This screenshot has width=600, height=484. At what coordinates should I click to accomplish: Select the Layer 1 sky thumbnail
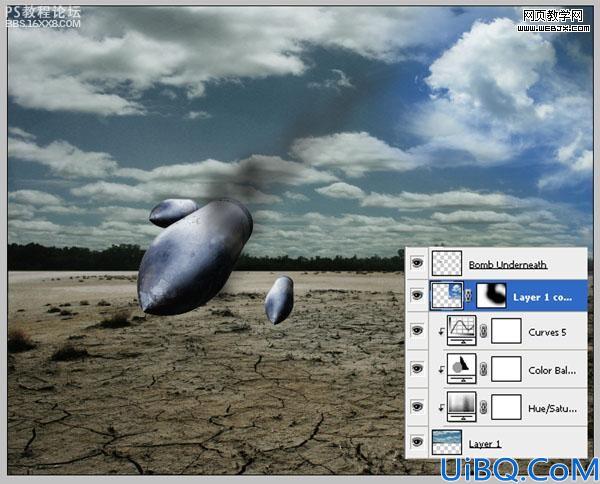447,442
